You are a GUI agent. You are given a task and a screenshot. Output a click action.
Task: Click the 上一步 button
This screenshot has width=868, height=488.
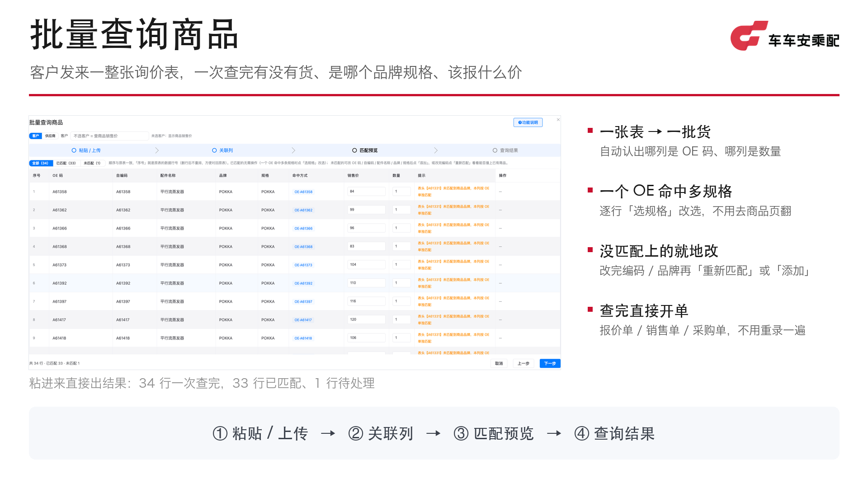tap(524, 364)
